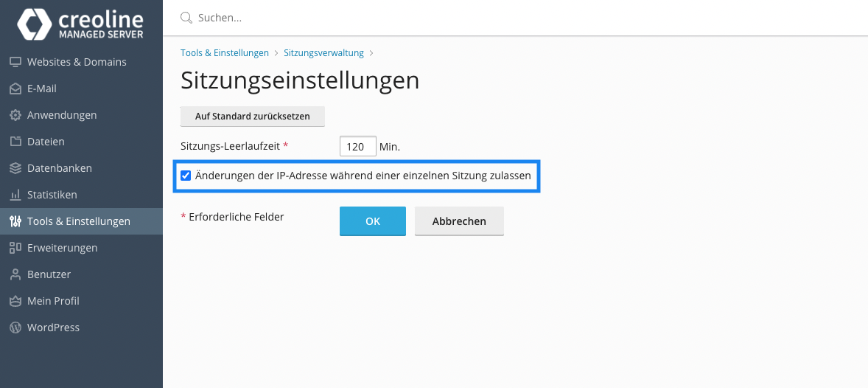
Task: Click the Mein Profil crown icon
Action: (15, 301)
